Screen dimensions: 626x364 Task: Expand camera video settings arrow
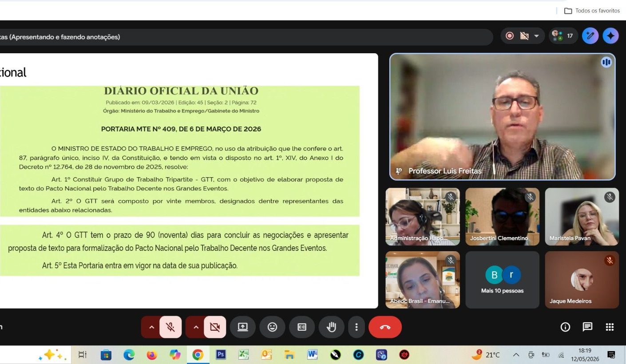coord(196,327)
